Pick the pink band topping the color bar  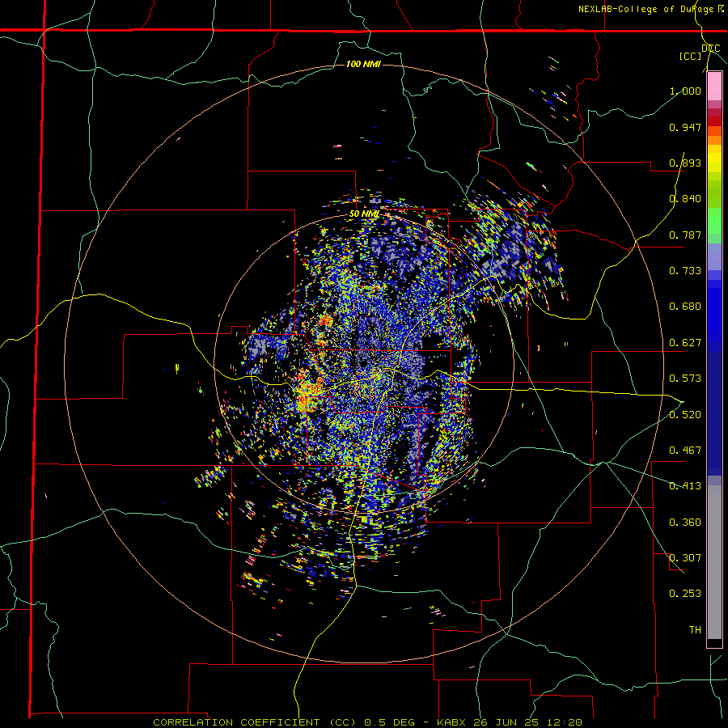[x=714, y=87]
